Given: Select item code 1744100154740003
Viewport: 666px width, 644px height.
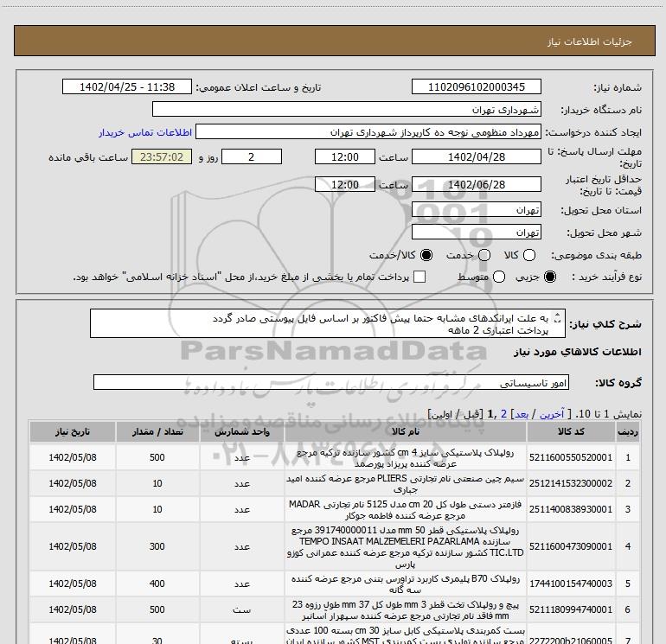Looking at the screenshot, I should (x=571, y=583).
